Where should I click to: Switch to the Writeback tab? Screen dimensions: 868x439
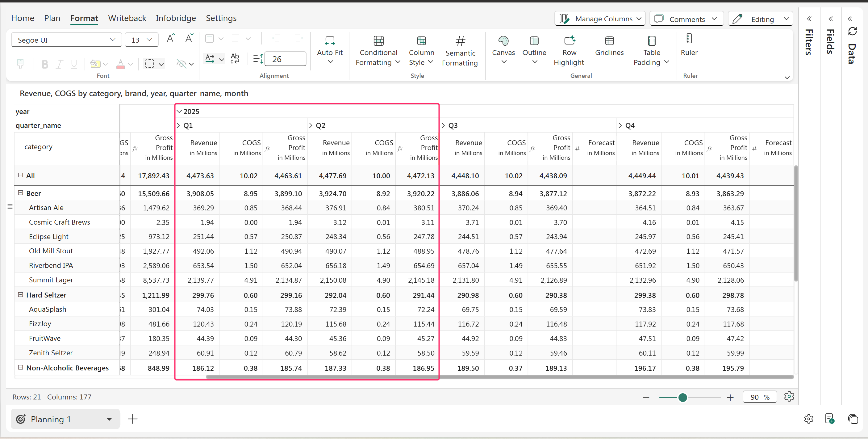127,18
